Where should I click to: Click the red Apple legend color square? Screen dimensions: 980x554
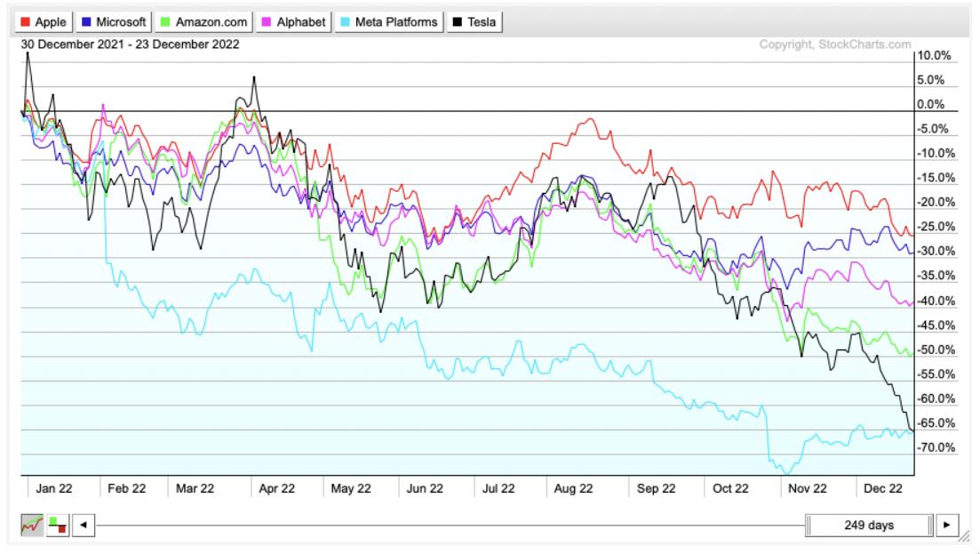(25, 22)
